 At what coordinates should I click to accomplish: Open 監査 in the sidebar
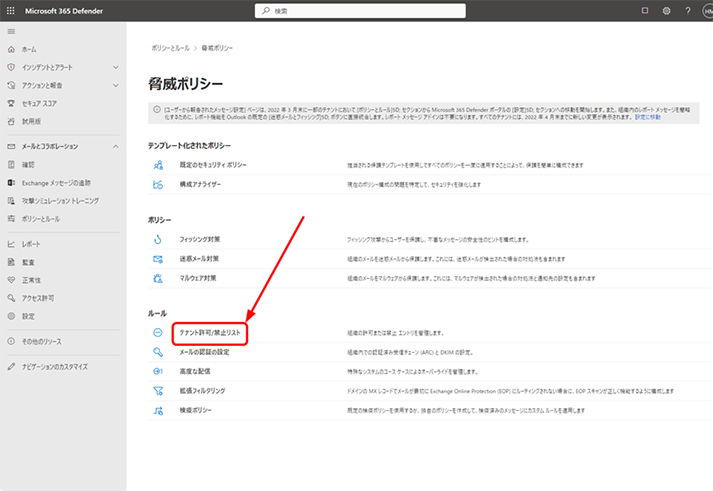[x=28, y=262]
